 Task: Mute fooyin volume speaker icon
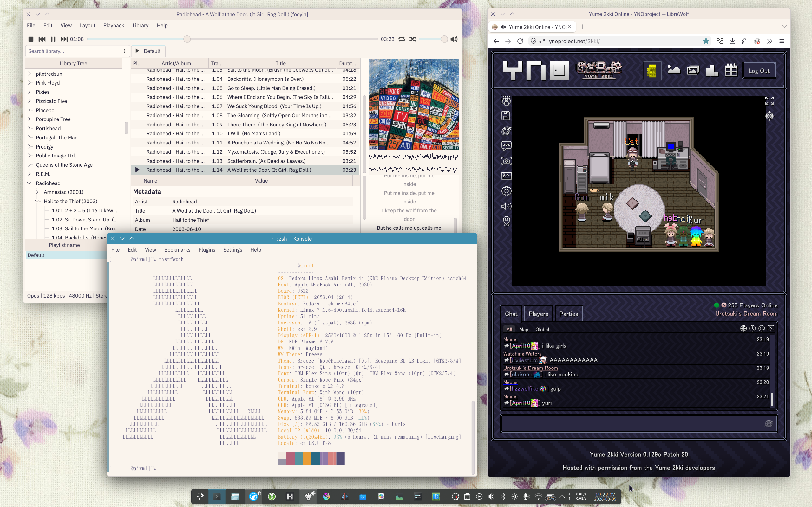click(x=454, y=39)
